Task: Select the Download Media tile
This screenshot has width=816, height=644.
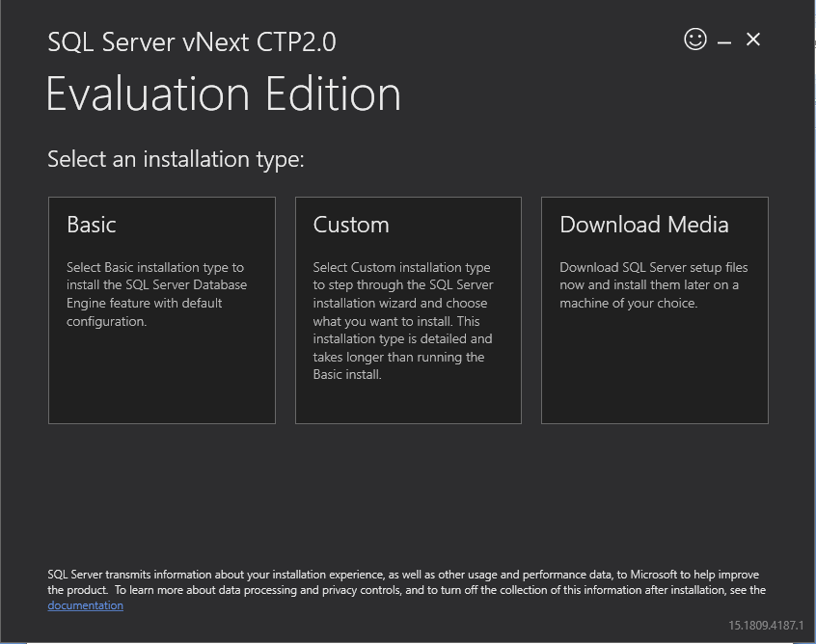Action: pyautogui.click(x=654, y=309)
